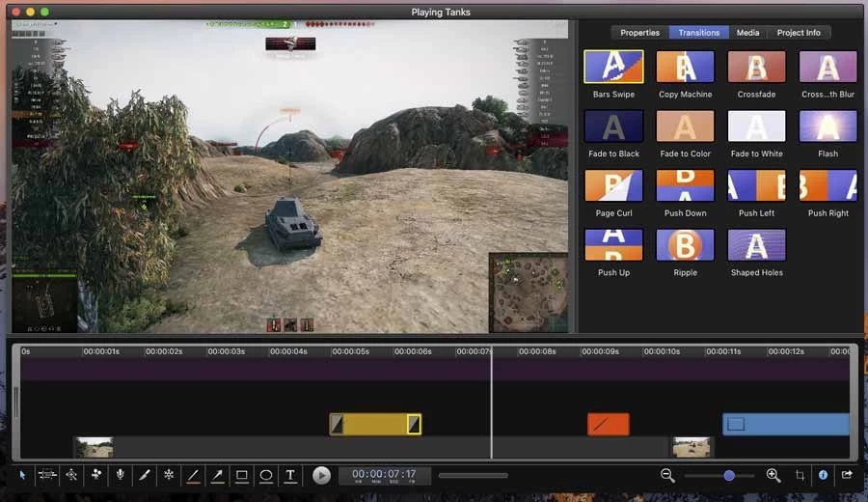Click the timeline zoom slider handle
Viewport: 868px width, 502px height.
[x=729, y=475]
